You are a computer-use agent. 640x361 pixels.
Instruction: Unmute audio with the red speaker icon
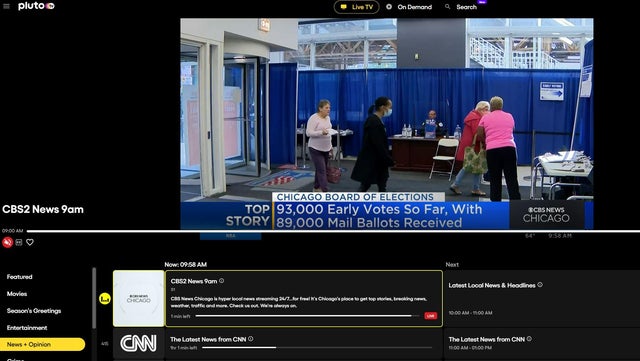pos(7,242)
